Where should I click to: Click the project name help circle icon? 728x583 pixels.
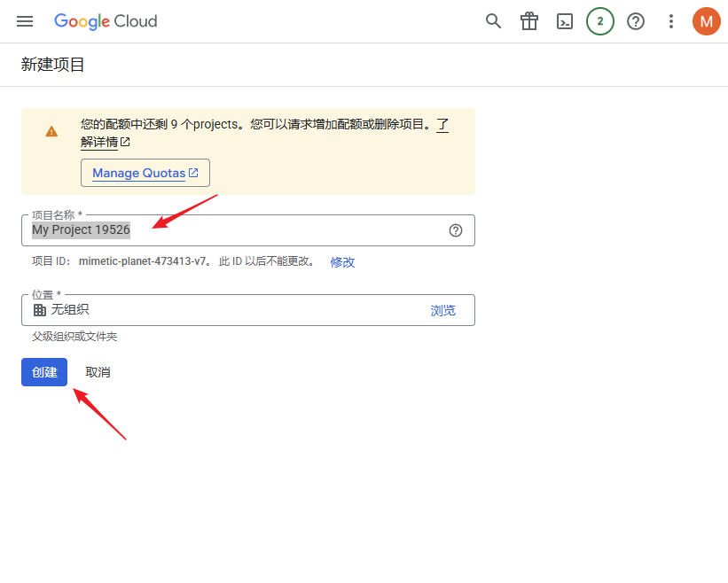coord(456,230)
